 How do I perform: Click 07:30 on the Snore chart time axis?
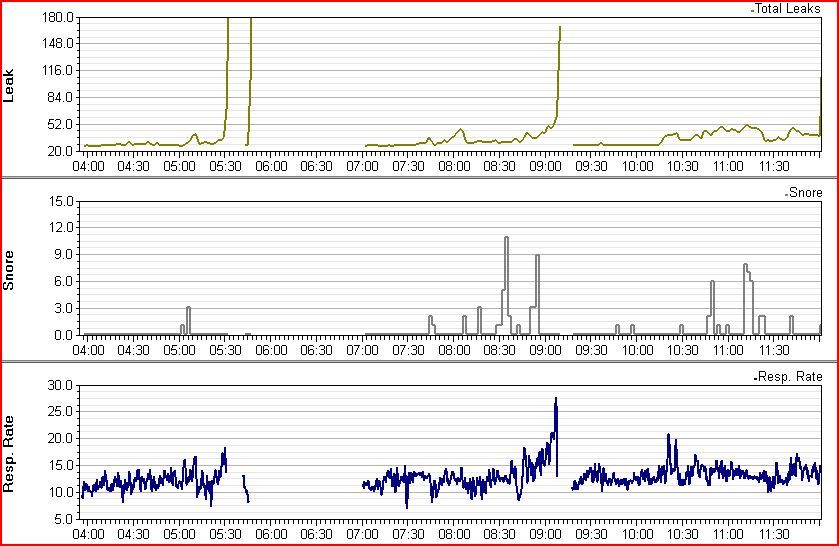(x=408, y=351)
